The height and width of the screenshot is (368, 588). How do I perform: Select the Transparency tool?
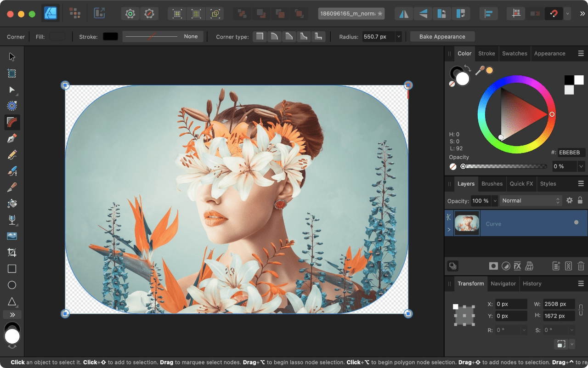pos(12,220)
